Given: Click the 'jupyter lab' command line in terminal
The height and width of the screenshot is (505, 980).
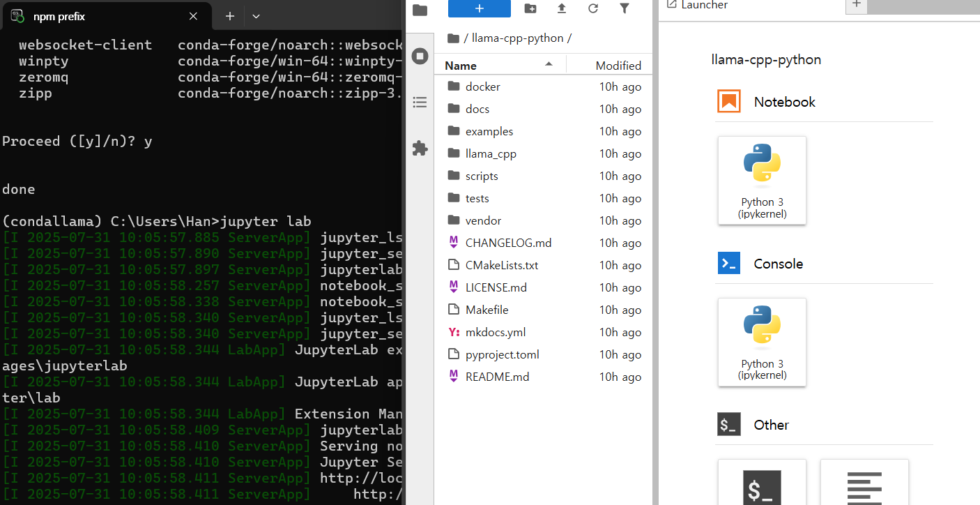Looking at the screenshot, I should [157, 222].
